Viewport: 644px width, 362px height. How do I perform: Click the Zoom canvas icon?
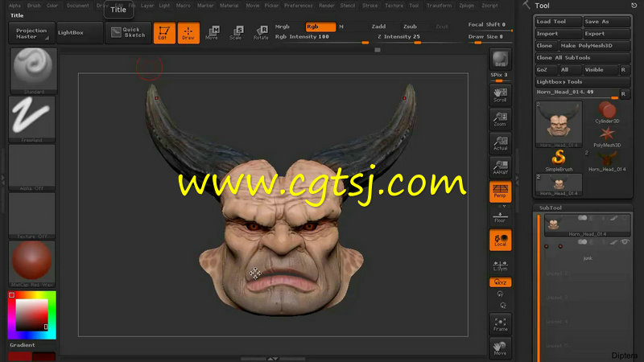(x=500, y=119)
